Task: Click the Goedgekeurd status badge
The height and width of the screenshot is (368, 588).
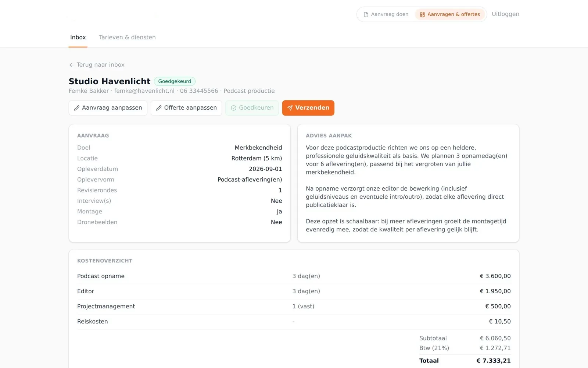Action: [175, 81]
